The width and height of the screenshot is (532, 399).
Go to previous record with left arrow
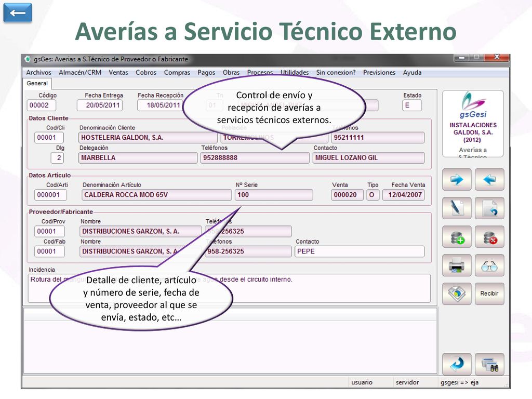tap(489, 179)
